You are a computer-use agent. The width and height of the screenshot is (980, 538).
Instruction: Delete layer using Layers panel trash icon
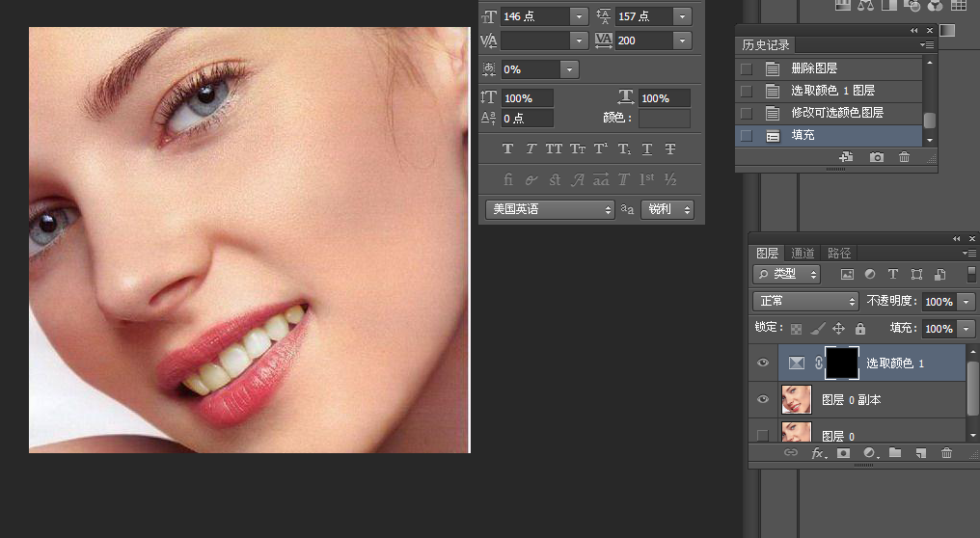(x=946, y=453)
